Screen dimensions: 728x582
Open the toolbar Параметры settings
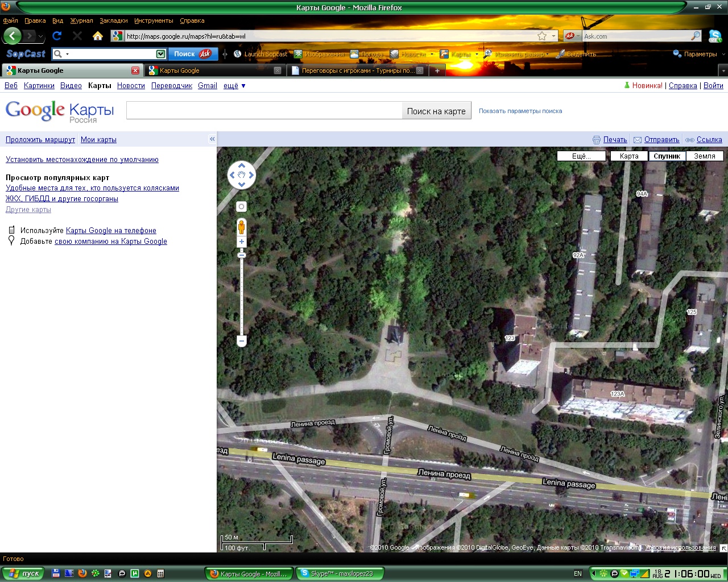(x=695, y=54)
